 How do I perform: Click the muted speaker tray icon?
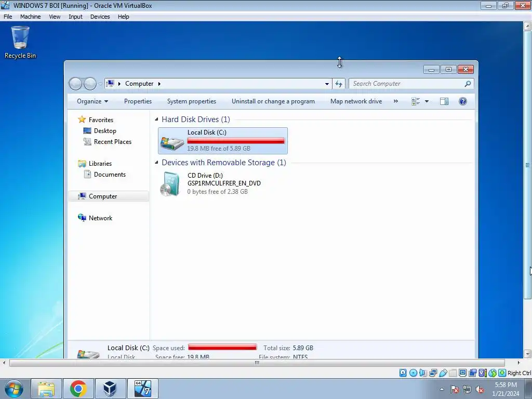(x=480, y=389)
